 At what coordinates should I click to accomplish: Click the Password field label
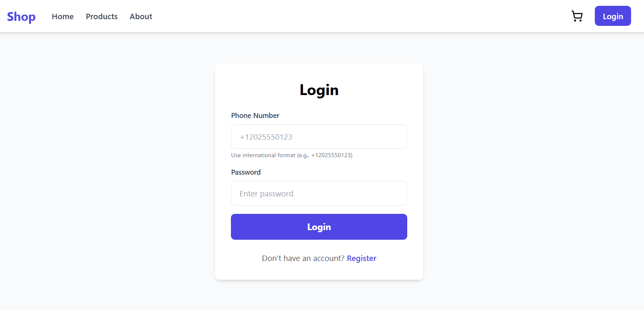(246, 172)
